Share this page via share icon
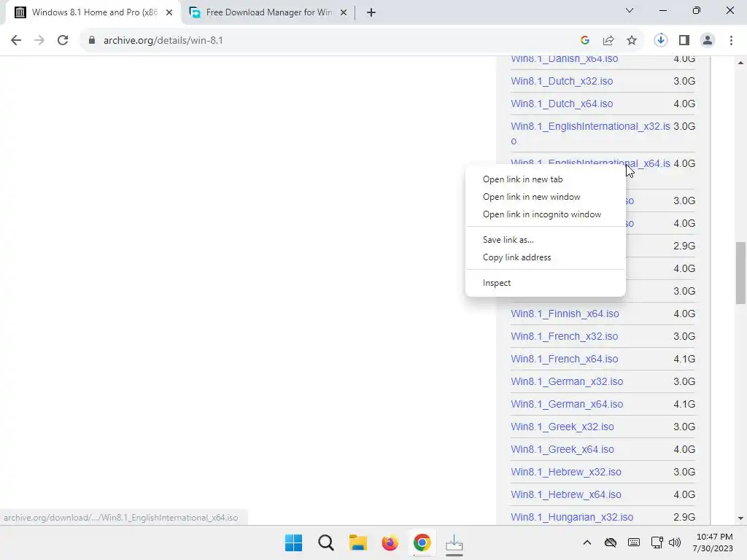Image resolution: width=747 pixels, height=560 pixels. tap(608, 41)
